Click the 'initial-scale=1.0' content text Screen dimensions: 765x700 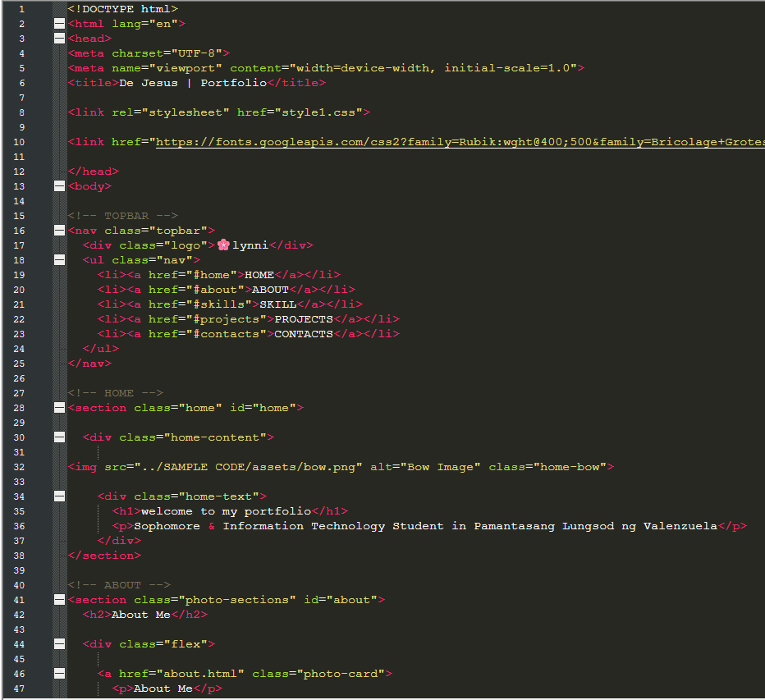[507, 68]
